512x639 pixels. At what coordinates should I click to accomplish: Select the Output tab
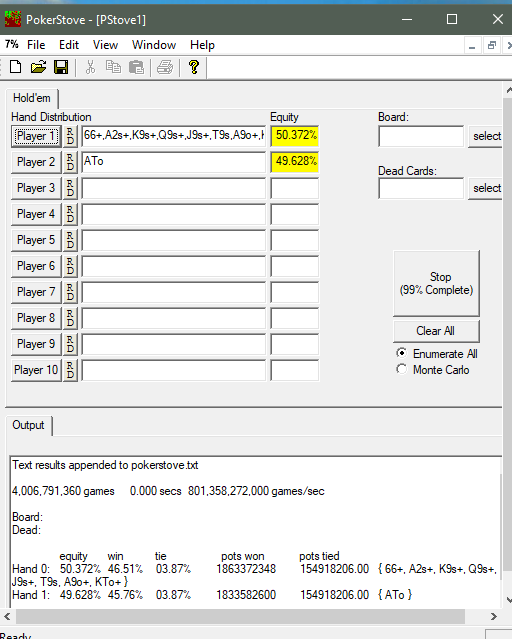[28, 425]
